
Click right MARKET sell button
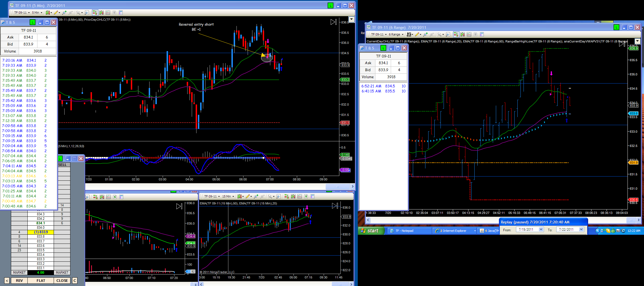(62, 273)
